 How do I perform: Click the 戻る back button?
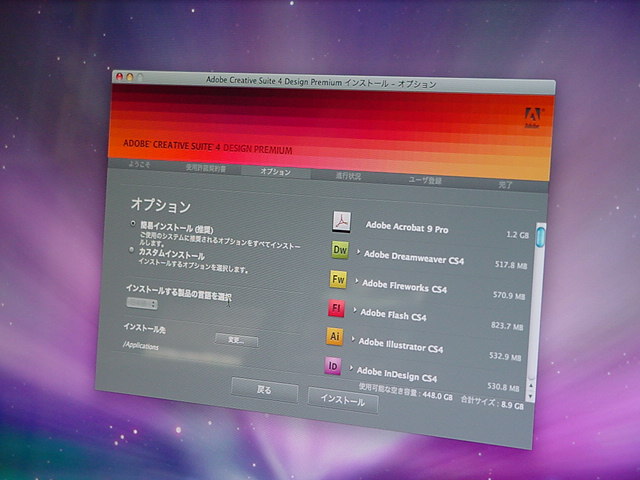click(264, 390)
